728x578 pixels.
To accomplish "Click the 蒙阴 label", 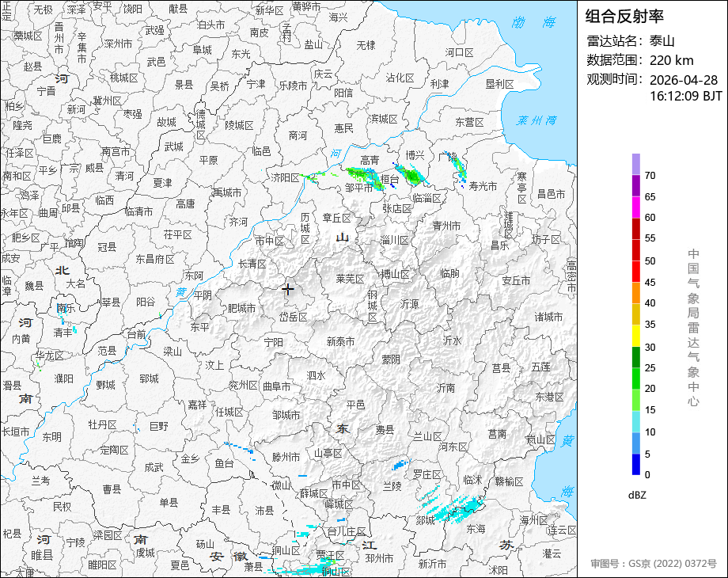I will (x=391, y=359).
